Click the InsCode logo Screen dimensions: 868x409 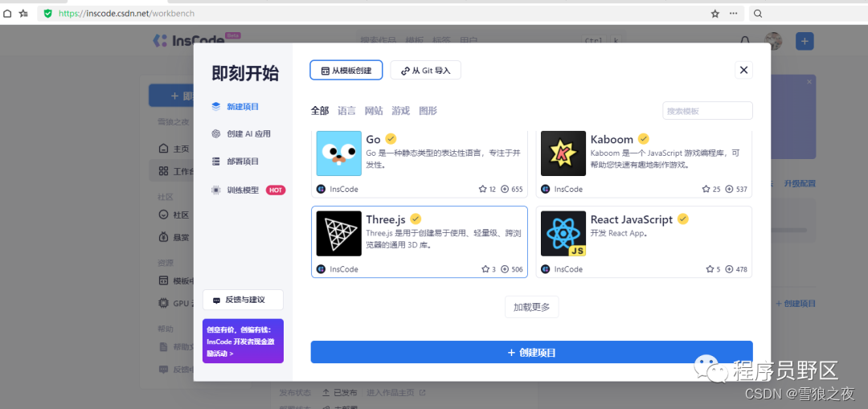coord(188,40)
